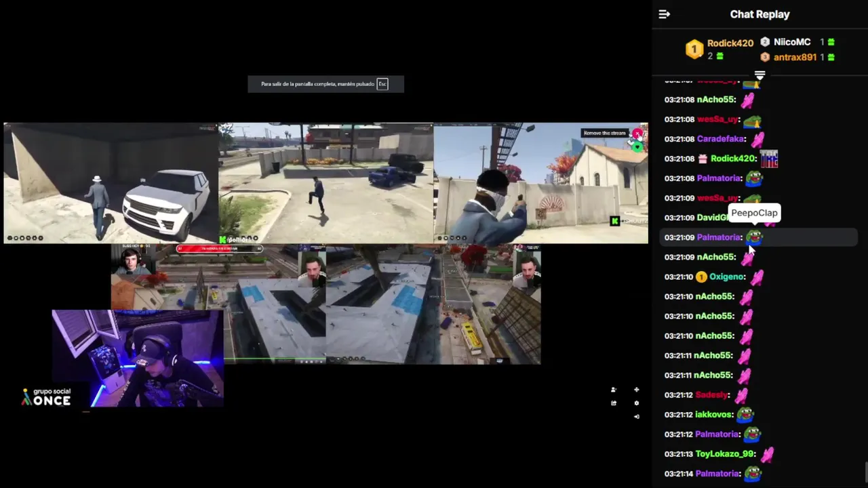Click the pink emote in Sadesly's message
This screenshot has width=868, height=488.
coord(741,394)
